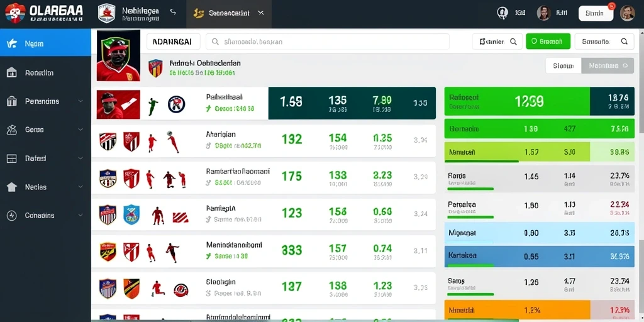The width and height of the screenshot is (644, 322).
Task: Select the building icon beside Renedion in the sidebar
Action: [x=12, y=73]
